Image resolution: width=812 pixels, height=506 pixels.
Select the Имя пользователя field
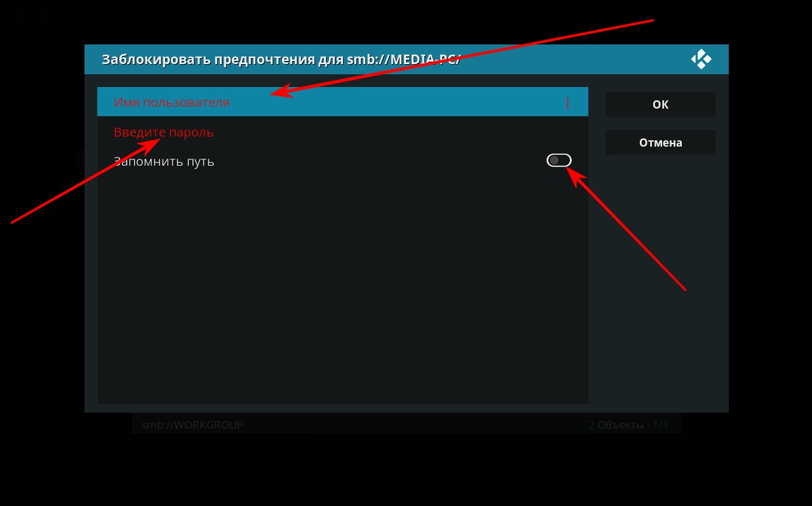click(342, 102)
